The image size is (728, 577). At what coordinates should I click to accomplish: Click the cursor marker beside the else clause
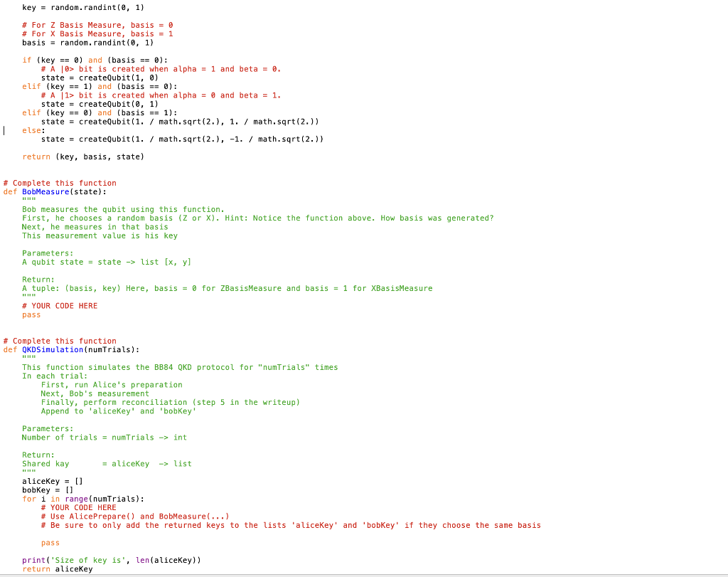[4, 130]
